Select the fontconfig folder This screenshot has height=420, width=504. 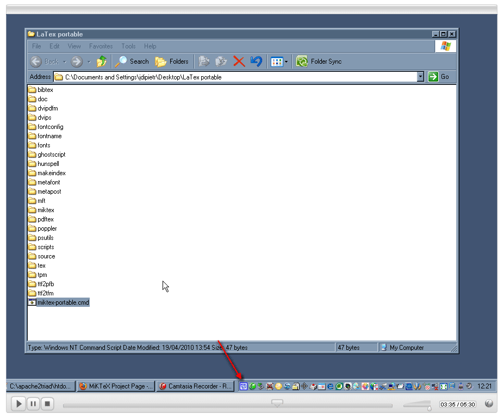pyautogui.click(x=46, y=127)
